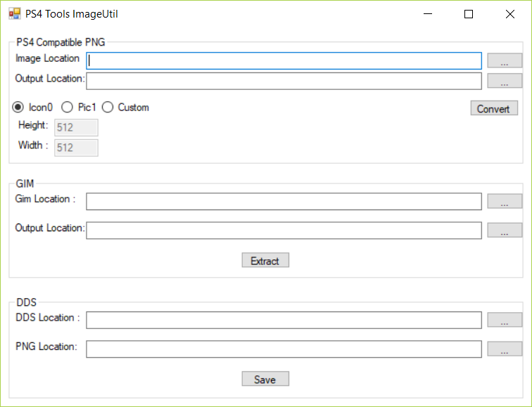Screen dimensions: 532x407
Task: Click the Extract button
Action: pyautogui.click(x=265, y=260)
